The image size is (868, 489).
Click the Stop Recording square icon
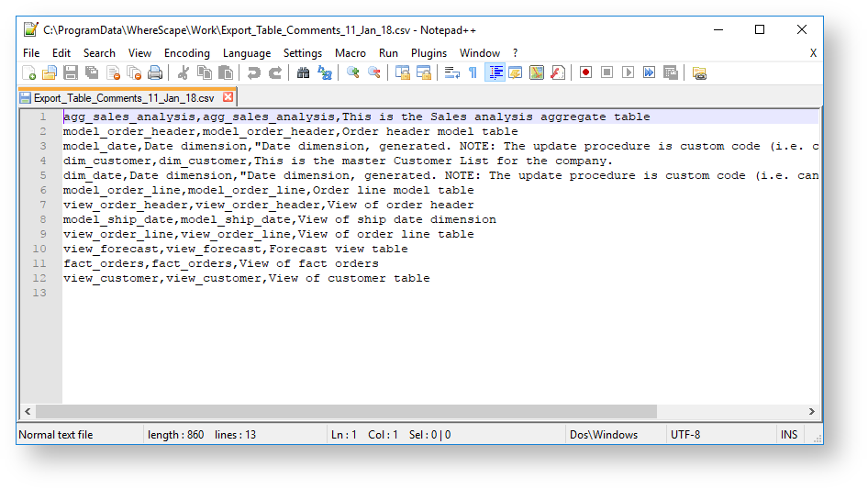pyautogui.click(x=606, y=72)
